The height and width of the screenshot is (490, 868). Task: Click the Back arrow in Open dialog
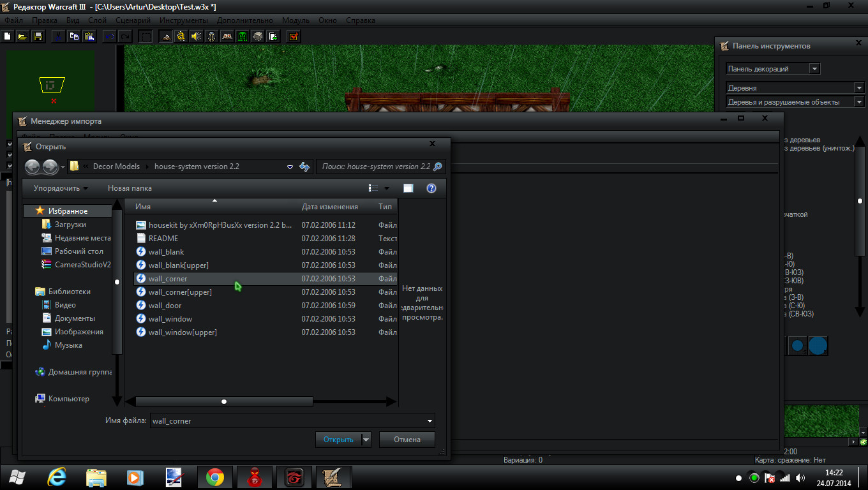coord(33,167)
